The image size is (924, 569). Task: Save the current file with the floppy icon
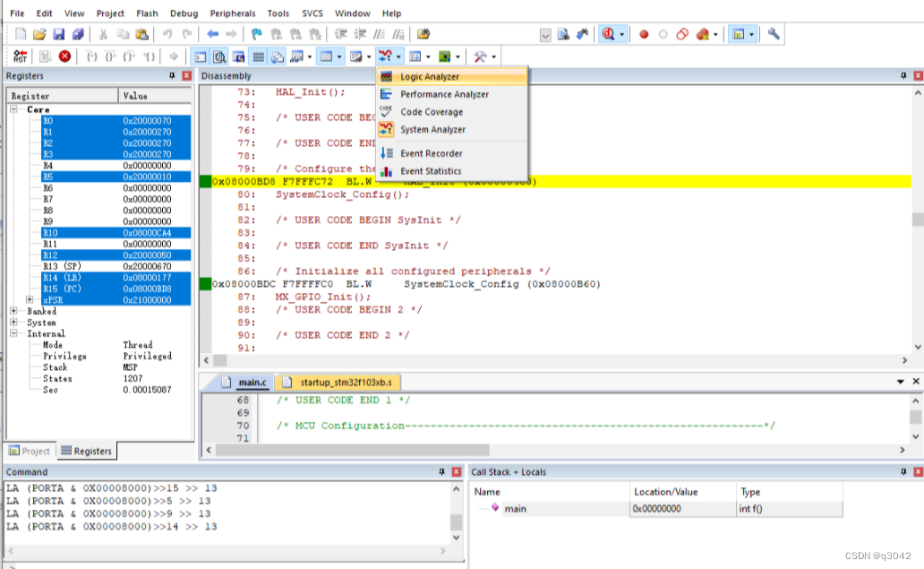[58, 34]
